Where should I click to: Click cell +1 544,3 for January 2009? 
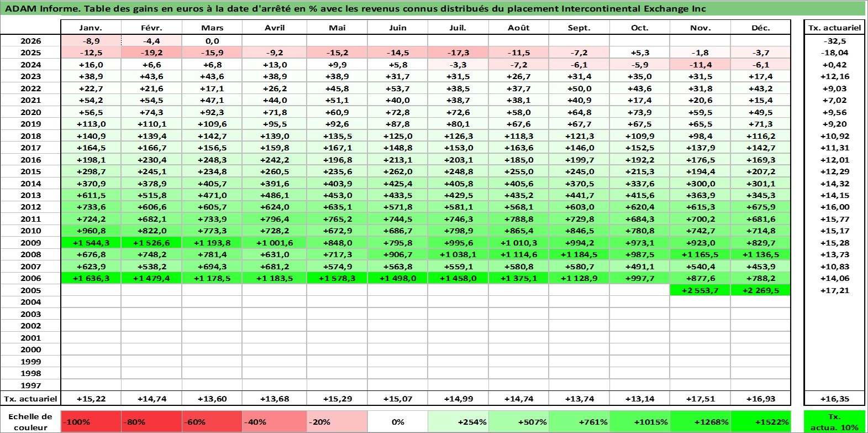[91, 243]
